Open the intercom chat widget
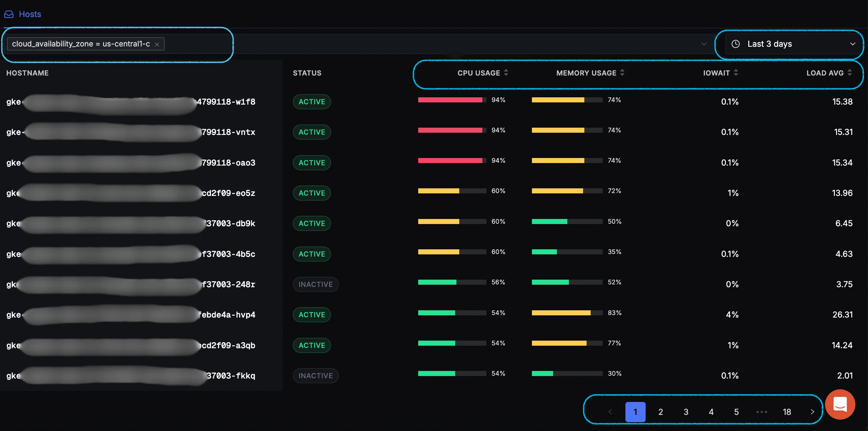This screenshot has width=868, height=431. [x=840, y=404]
